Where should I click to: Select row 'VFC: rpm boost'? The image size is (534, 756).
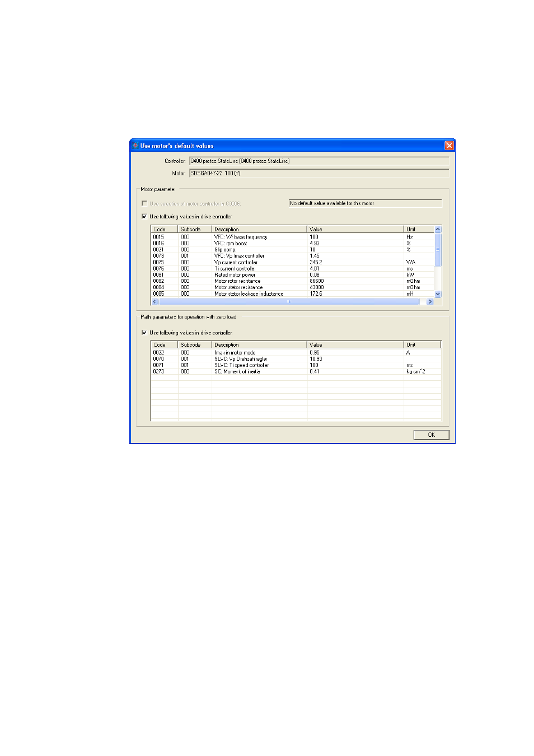click(293, 244)
